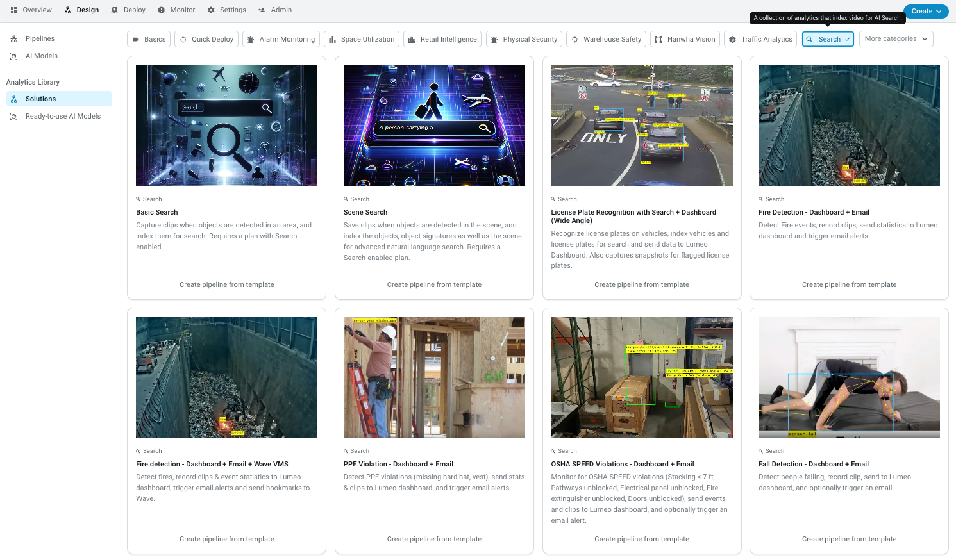
Task: Create pipeline from Basic Search template
Action: (227, 285)
